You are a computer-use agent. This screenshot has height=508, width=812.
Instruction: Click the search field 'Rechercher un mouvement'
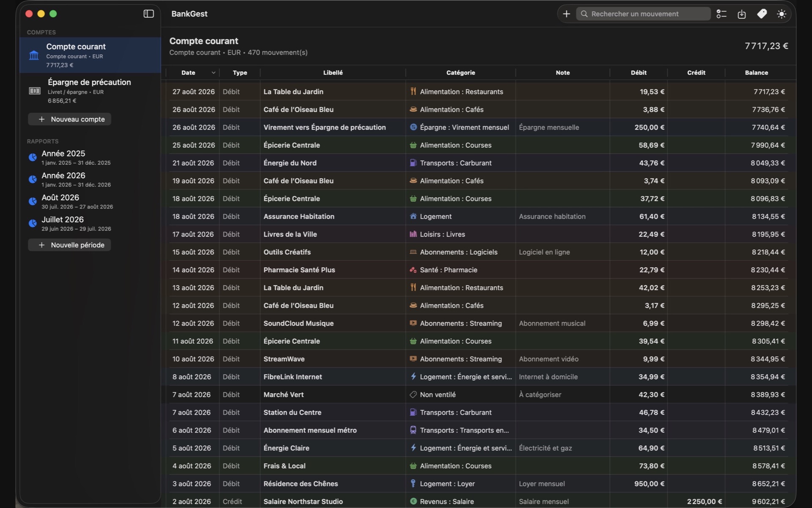[643, 14]
